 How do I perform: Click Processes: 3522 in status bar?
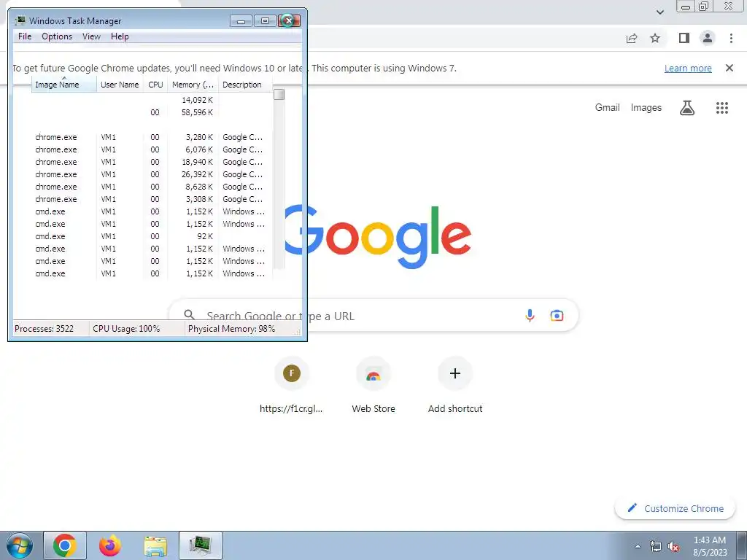(x=44, y=329)
